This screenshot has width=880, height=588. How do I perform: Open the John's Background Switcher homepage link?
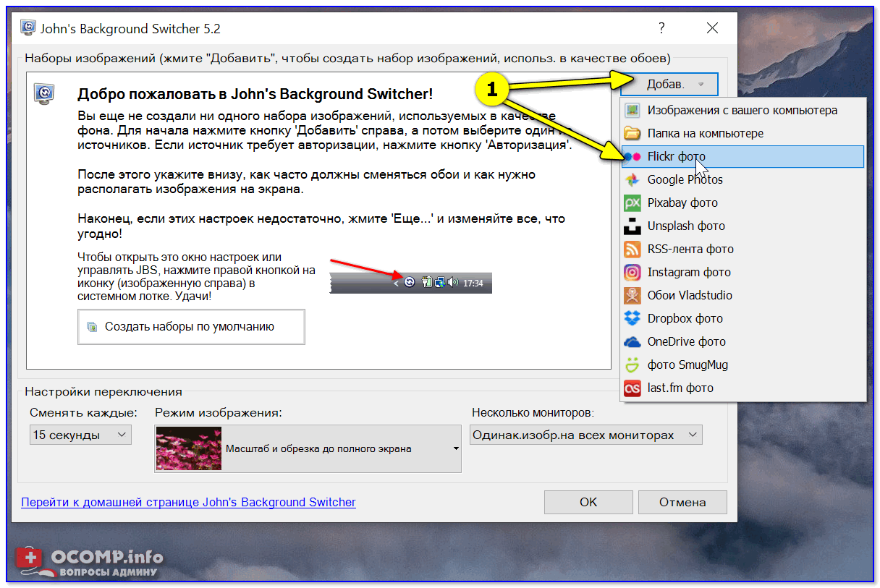click(188, 502)
